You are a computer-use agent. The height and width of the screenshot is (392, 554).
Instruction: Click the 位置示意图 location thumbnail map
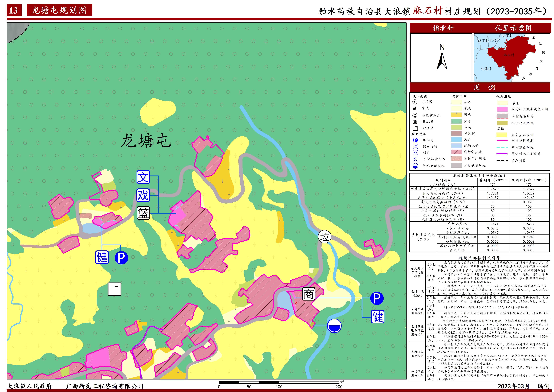coord(512,58)
